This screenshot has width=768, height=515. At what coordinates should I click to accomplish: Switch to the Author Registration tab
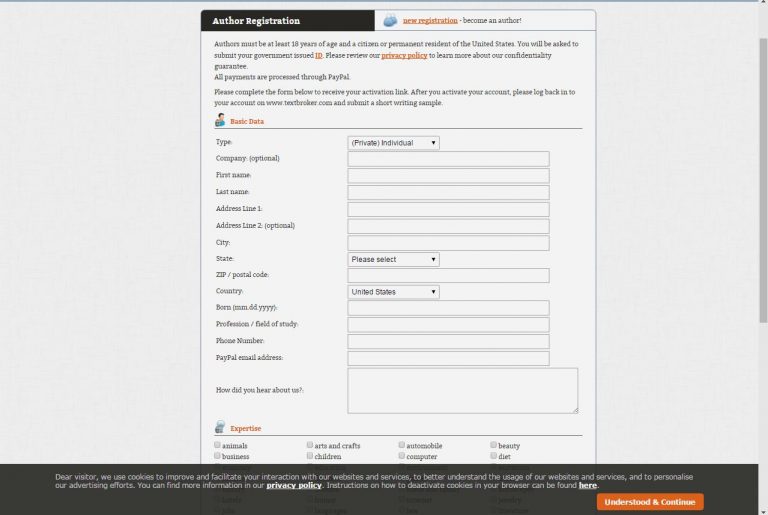click(256, 21)
